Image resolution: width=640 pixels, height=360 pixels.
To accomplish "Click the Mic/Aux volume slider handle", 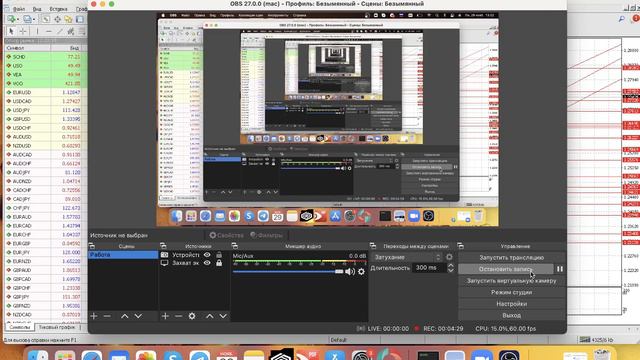I will [339, 271].
